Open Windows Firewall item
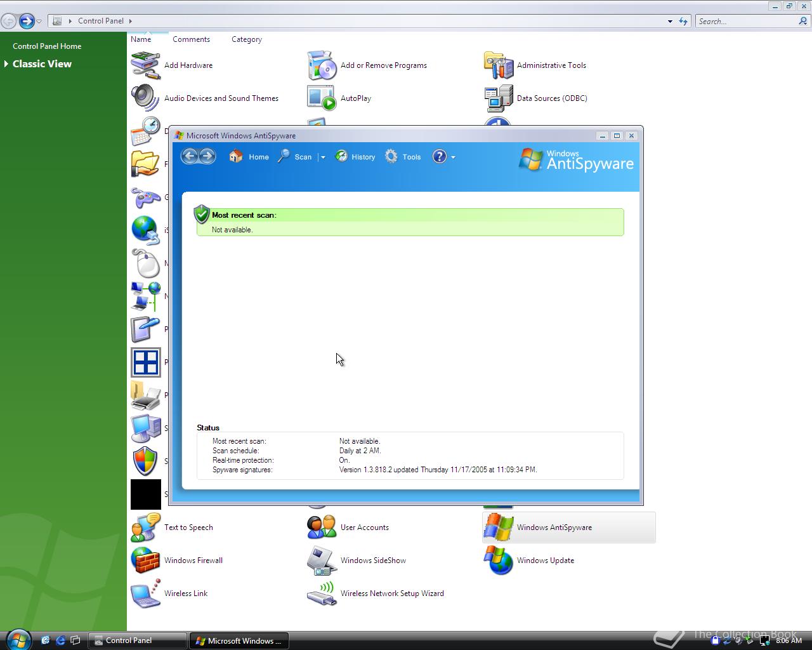 [177, 560]
